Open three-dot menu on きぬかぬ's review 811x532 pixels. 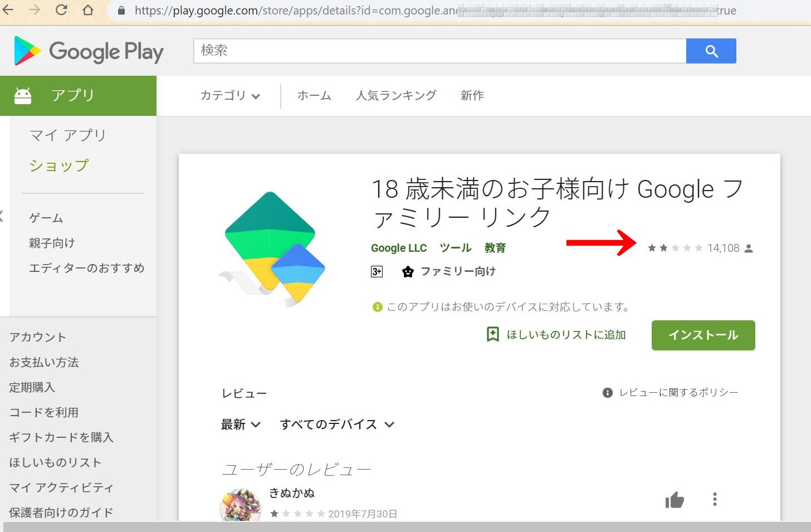pos(715,499)
